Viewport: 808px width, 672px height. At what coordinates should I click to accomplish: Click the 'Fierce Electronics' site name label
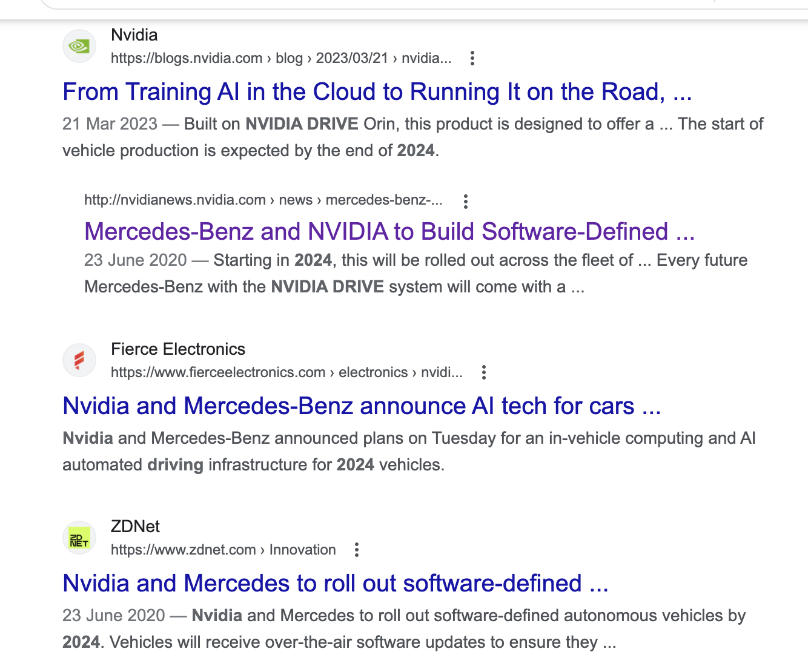178,349
